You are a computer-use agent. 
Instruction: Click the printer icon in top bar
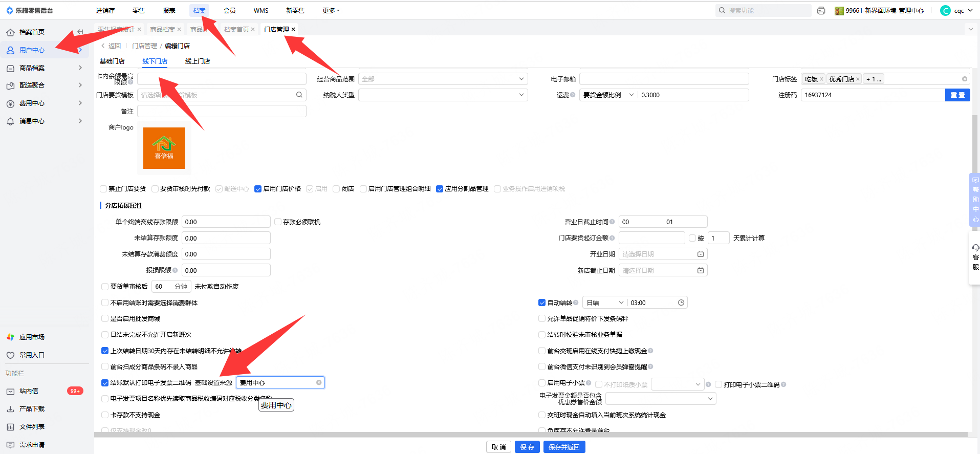point(821,10)
